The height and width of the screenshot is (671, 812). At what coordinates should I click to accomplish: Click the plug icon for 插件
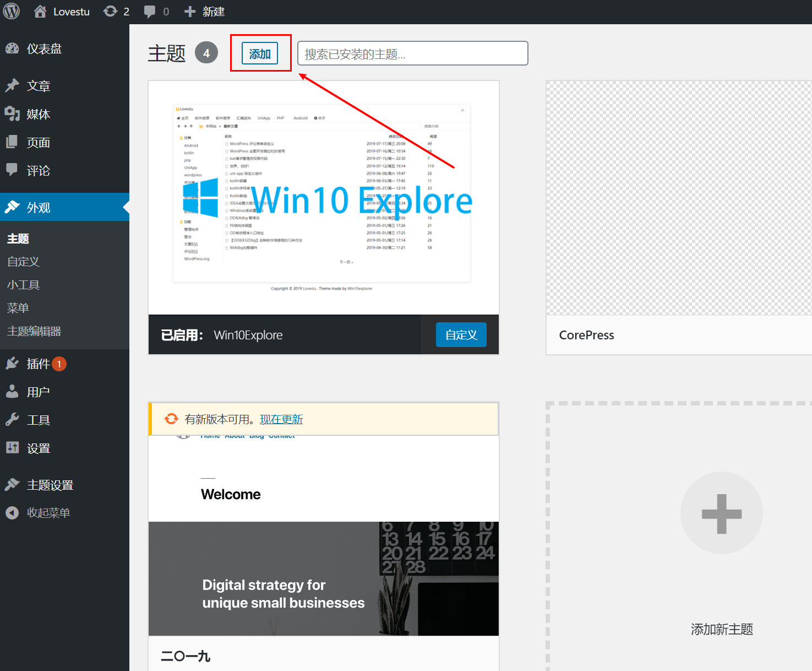point(12,364)
